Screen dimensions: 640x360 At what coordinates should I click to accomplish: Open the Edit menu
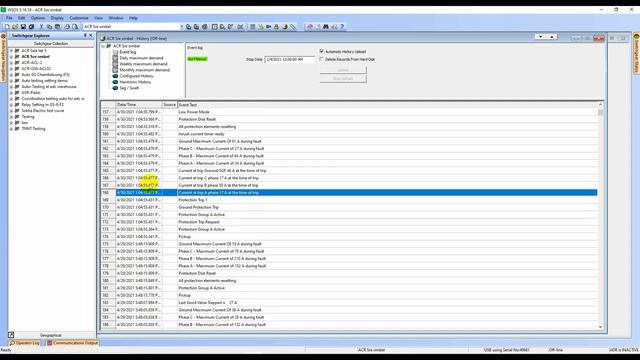coord(22,18)
